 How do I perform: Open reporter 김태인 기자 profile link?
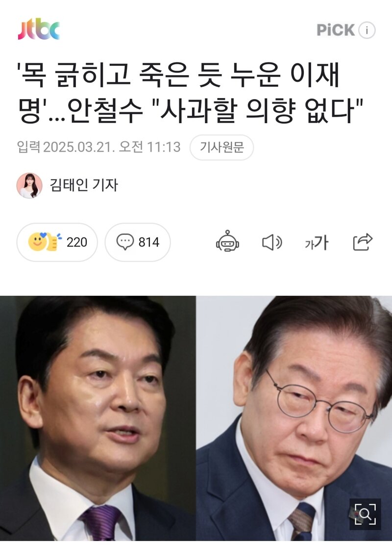(x=84, y=185)
